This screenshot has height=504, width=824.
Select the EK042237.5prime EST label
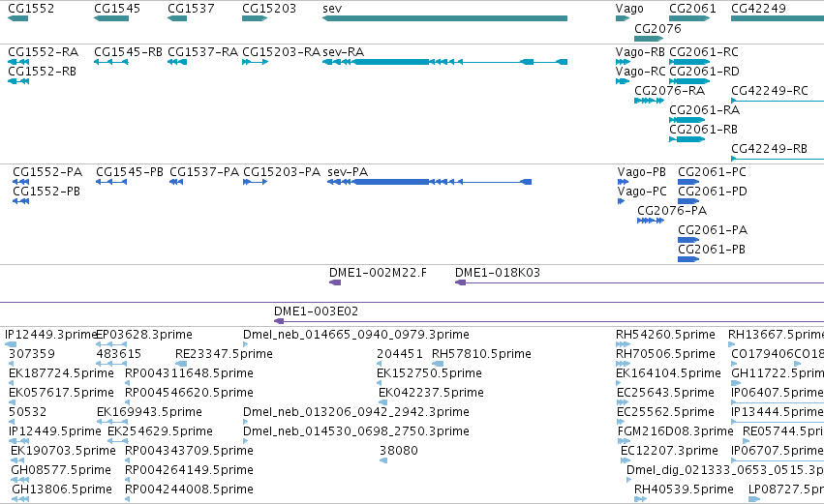click(432, 393)
